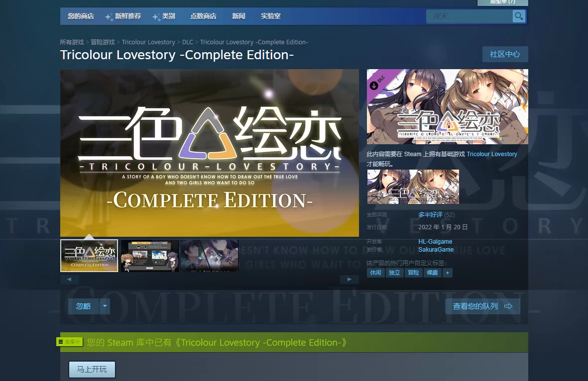Open the HL-Galgame developer link
The height and width of the screenshot is (381, 588).
pos(435,242)
